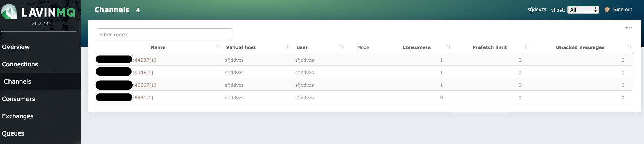The width and height of the screenshot is (644, 144).
Task: Sort by Consumers arrows icon
Action: [448, 47]
